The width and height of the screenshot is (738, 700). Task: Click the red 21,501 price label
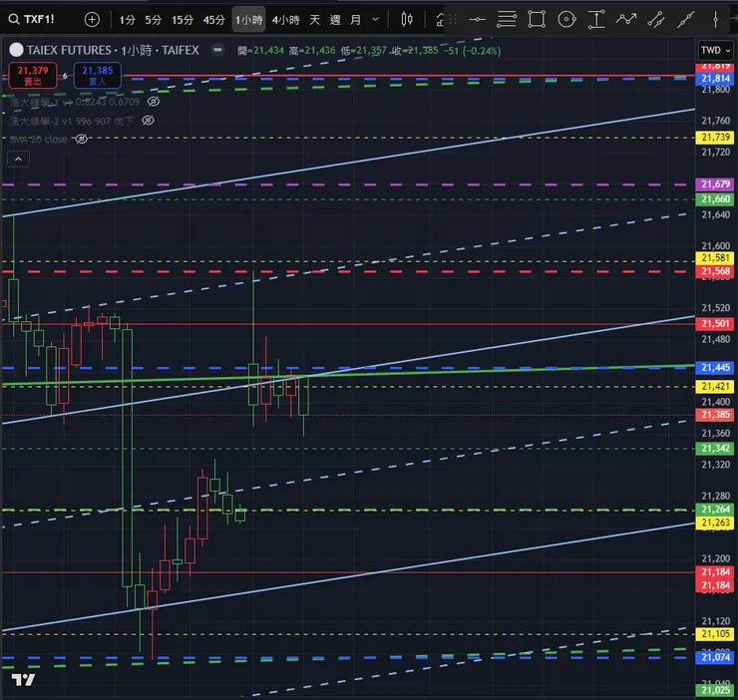[x=715, y=324]
